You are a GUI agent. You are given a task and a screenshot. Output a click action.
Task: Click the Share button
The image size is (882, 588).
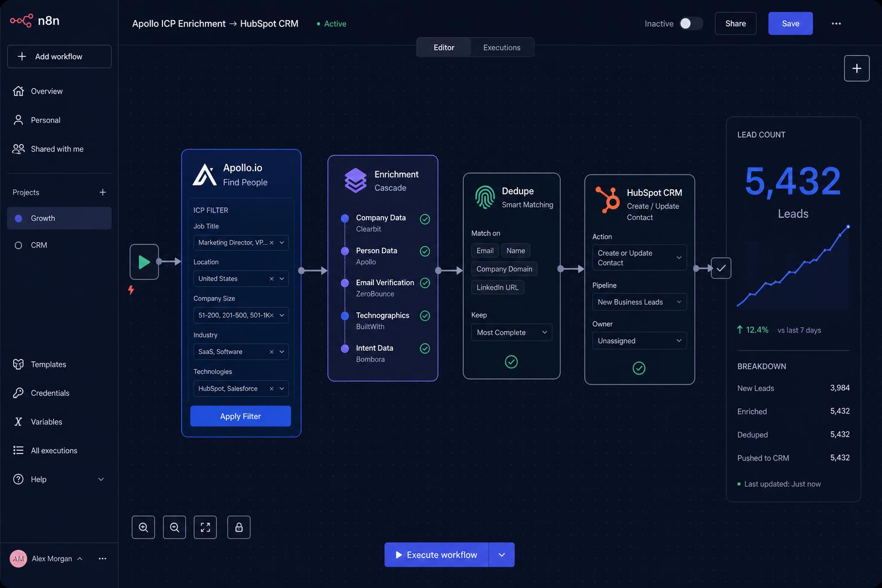tap(736, 24)
